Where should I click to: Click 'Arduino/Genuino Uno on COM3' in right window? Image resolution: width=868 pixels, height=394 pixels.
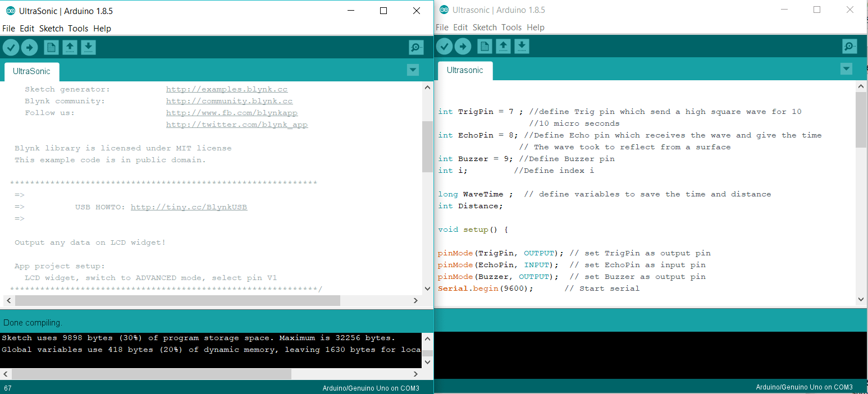pyautogui.click(x=804, y=387)
